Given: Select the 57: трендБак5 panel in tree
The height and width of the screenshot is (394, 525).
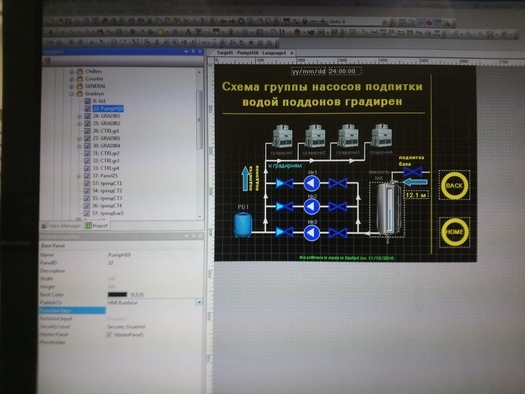Looking at the screenshot, I should pos(108,213).
